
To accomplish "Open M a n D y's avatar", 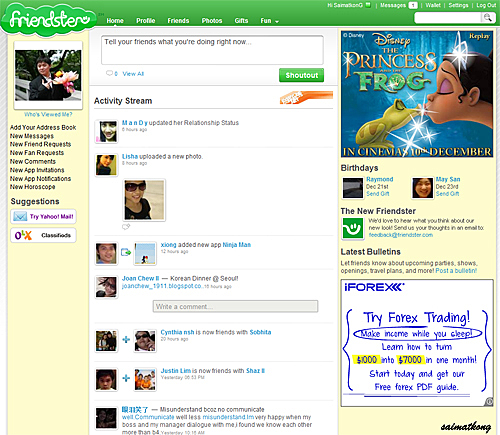I will point(106,132).
